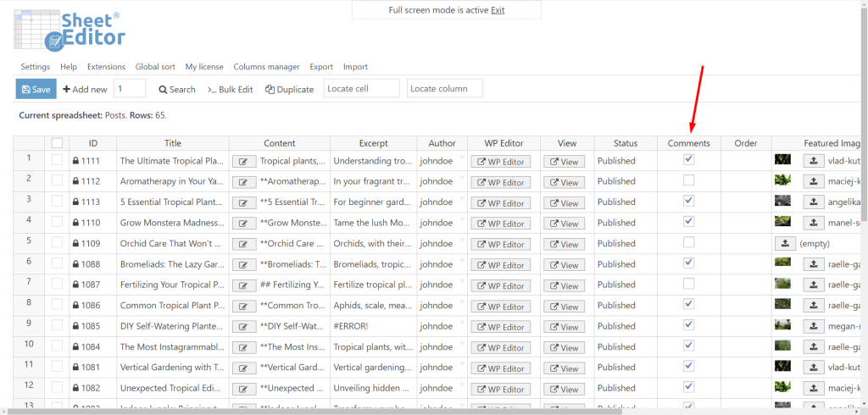
Task: Focus the rows-to-add number field
Action: (130, 89)
